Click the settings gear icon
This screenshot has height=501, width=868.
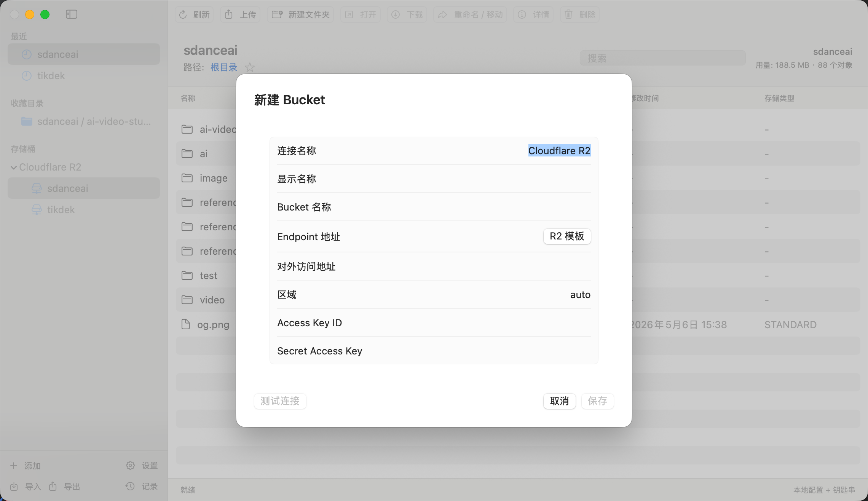click(x=130, y=466)
